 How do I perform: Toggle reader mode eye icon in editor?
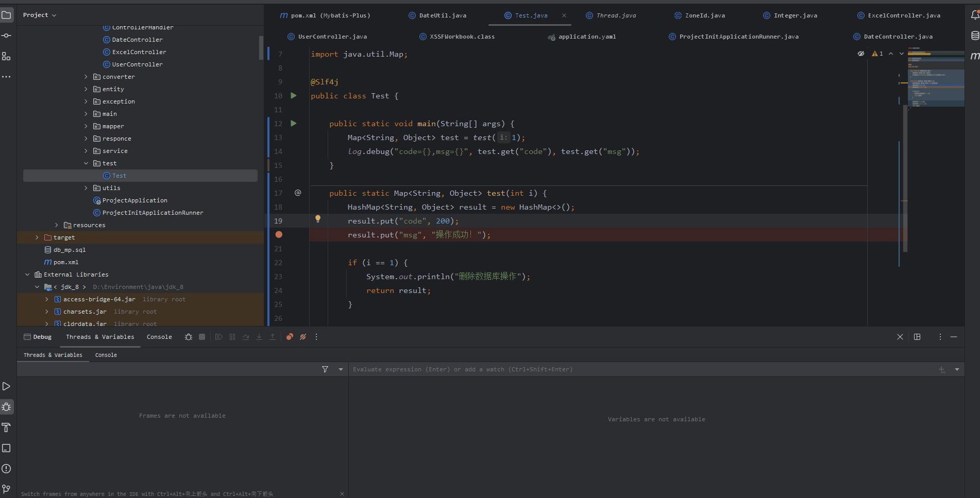pos(860,54)
